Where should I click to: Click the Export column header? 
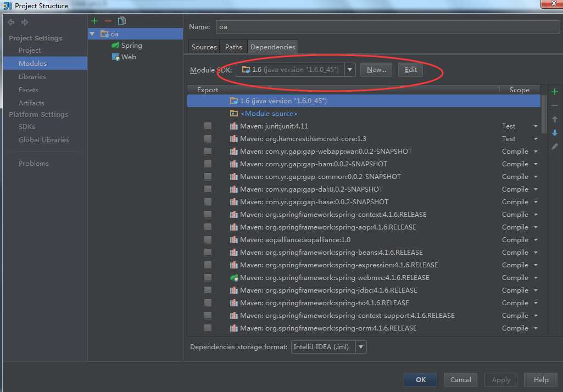208,89
